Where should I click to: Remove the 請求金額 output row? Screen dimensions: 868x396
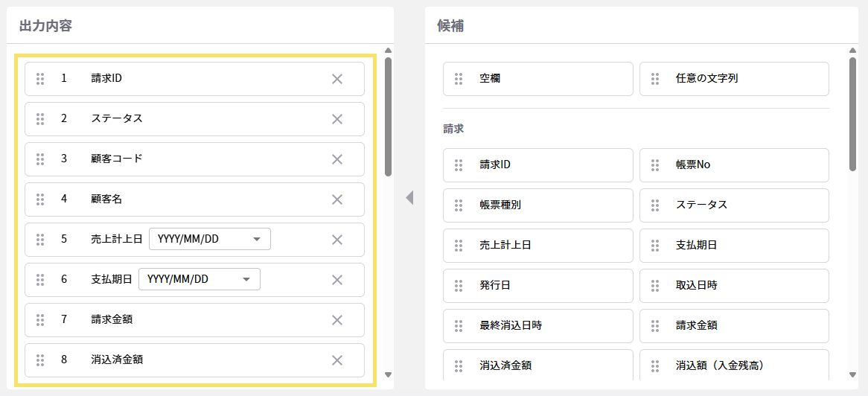[336, 320]
